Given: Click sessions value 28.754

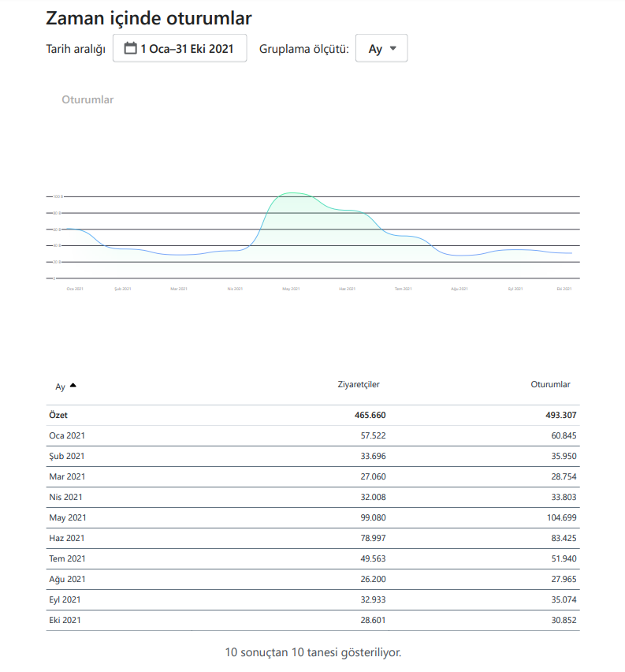Looking at the screenshot, I should 564,476.
